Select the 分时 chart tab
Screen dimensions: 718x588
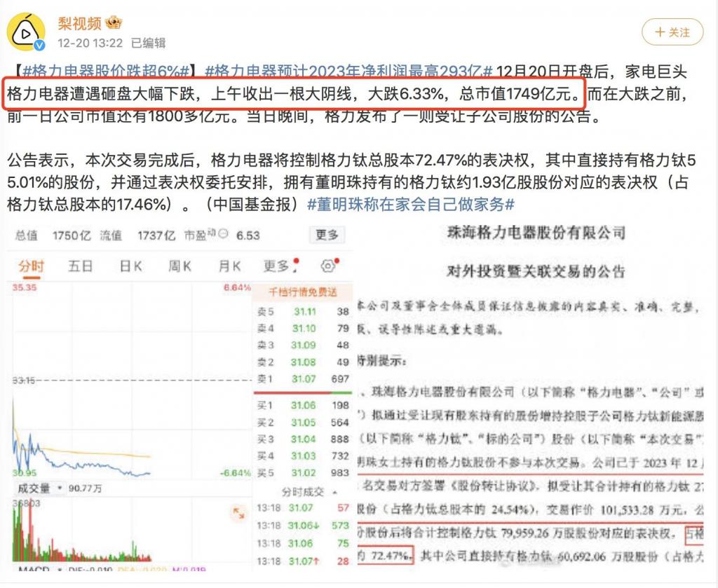(31, 266)
